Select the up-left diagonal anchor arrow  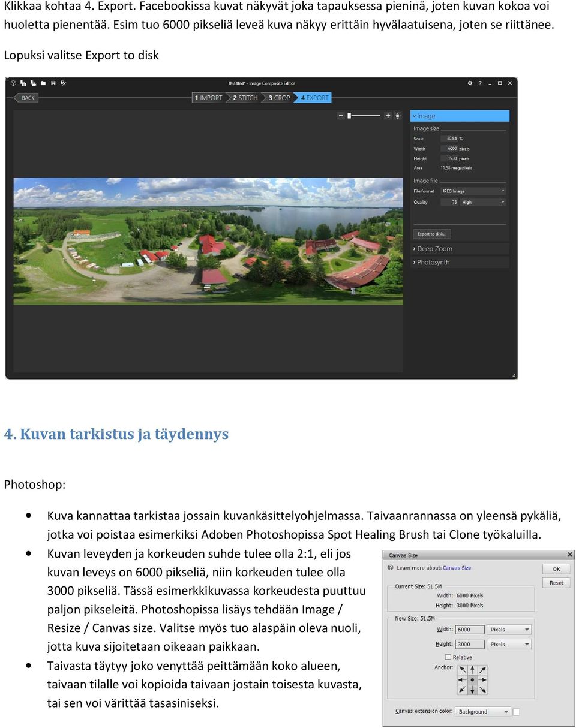tap(463, 670)
